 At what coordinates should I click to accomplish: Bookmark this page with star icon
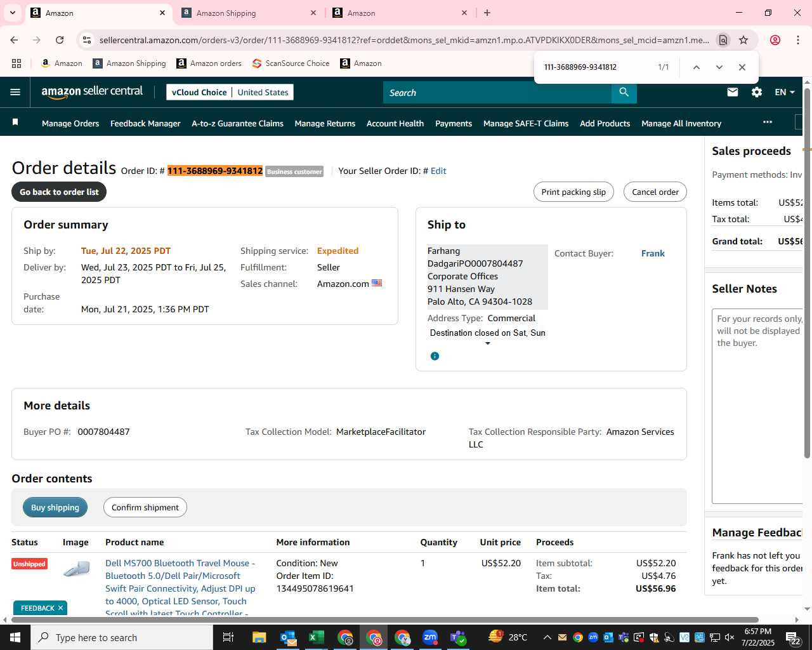(743, 40)
